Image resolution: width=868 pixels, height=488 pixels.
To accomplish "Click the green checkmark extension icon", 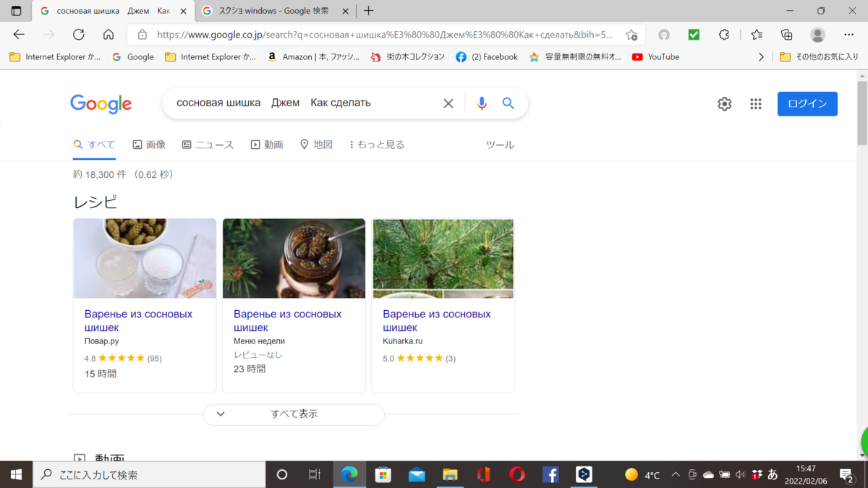I will 694,35.
